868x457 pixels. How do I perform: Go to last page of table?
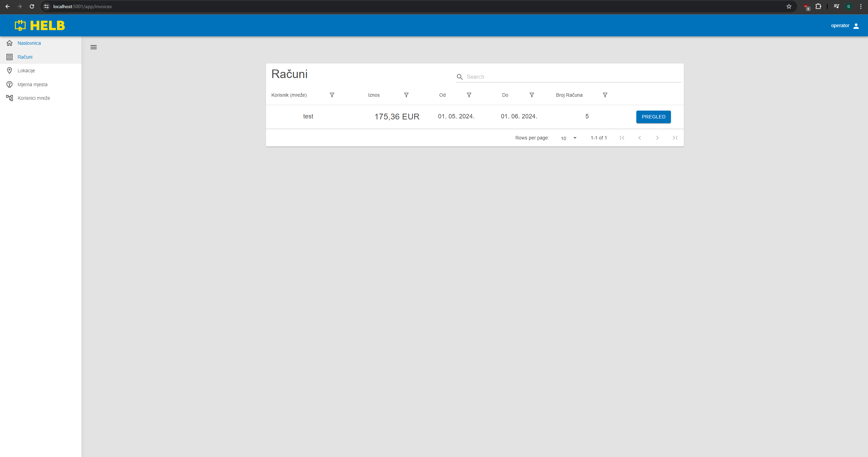[x=675, y=138]
